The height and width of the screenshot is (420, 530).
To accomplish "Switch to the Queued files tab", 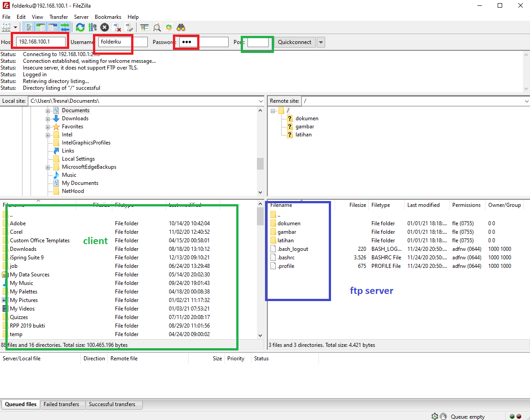I will [21, 404].
